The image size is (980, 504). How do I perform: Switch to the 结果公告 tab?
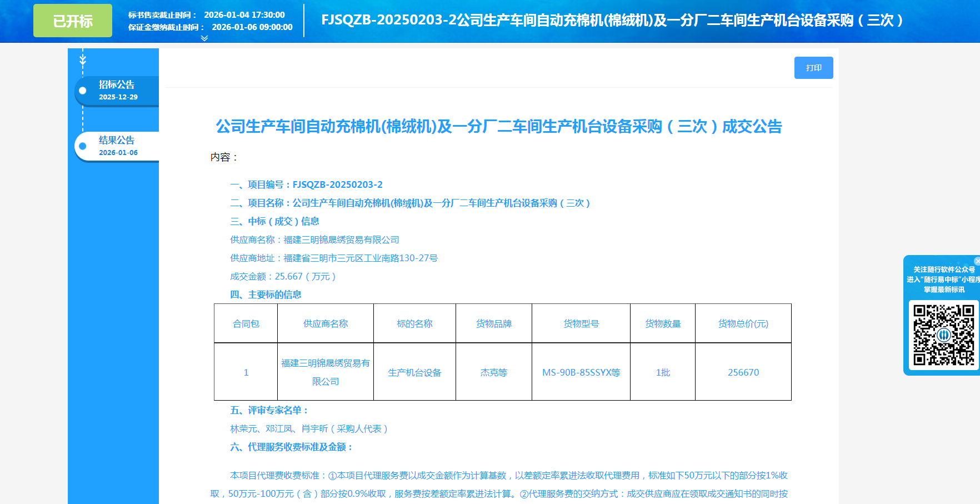point(117,141)
